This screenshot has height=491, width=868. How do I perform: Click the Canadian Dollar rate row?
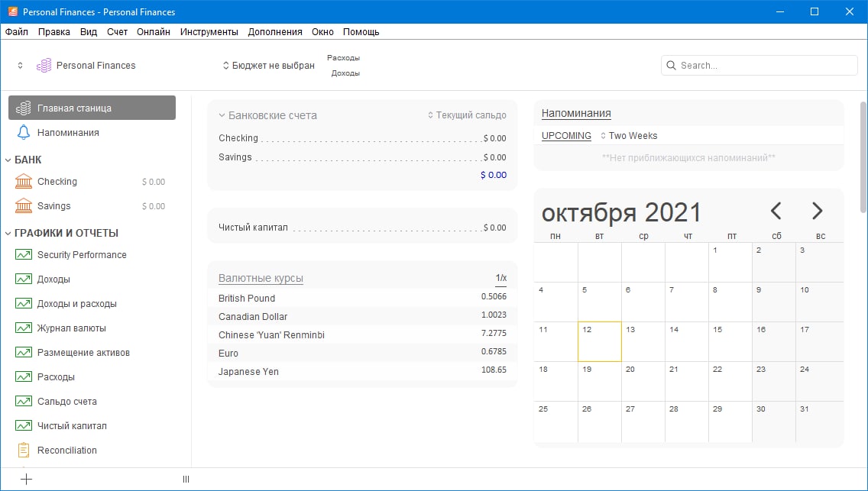(x=362, y=315)
